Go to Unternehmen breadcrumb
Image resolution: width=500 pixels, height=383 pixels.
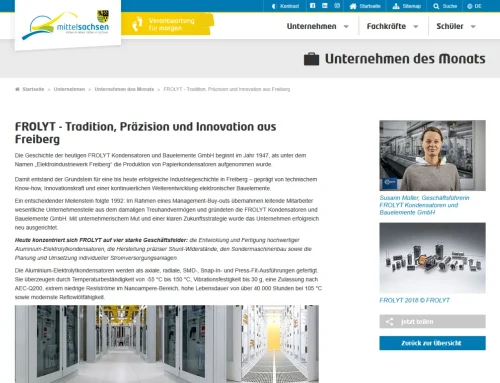[x=69, y=89]
